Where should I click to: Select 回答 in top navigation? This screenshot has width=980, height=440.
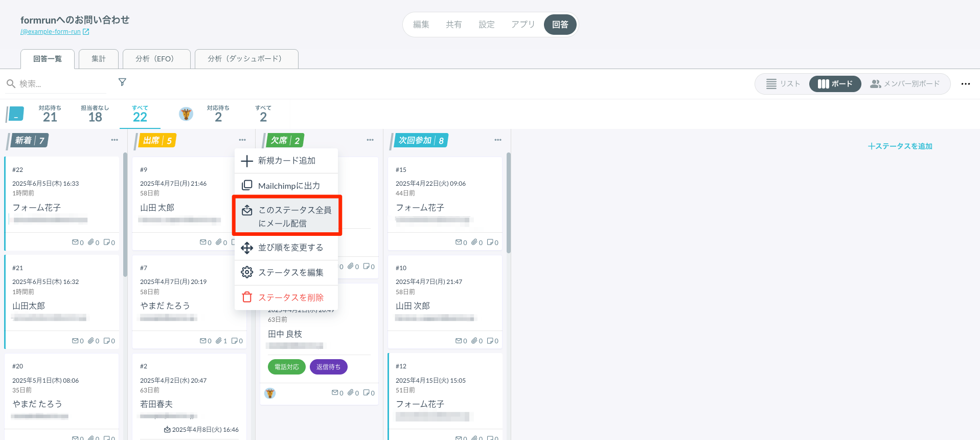click(560, 25)
